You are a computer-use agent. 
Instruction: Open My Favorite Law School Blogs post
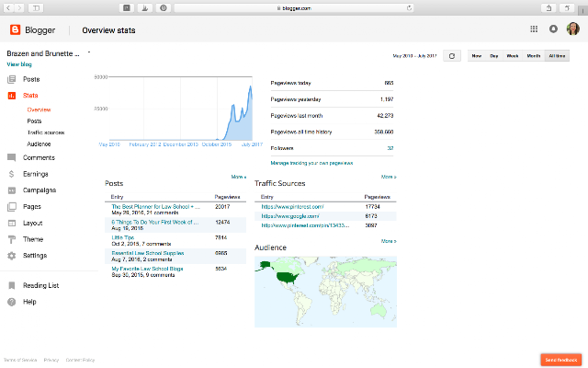(147, 269)
